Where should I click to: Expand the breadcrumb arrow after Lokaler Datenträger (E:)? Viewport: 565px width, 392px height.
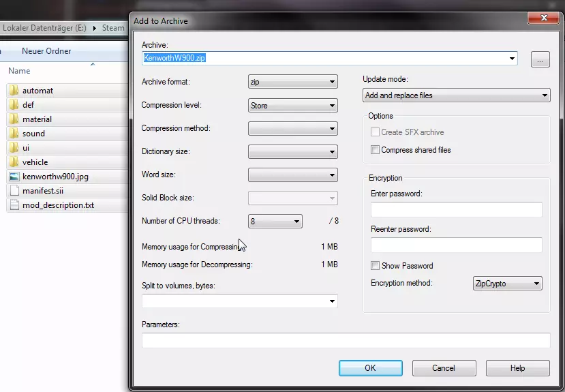point(95,28)
